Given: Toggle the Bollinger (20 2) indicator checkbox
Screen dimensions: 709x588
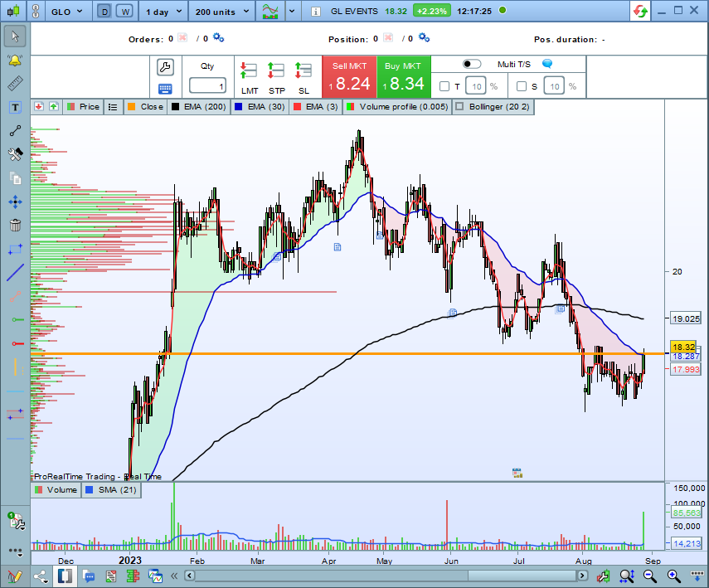Looking at the screenshot, I should pyautogui.click(x=460, y=107).
